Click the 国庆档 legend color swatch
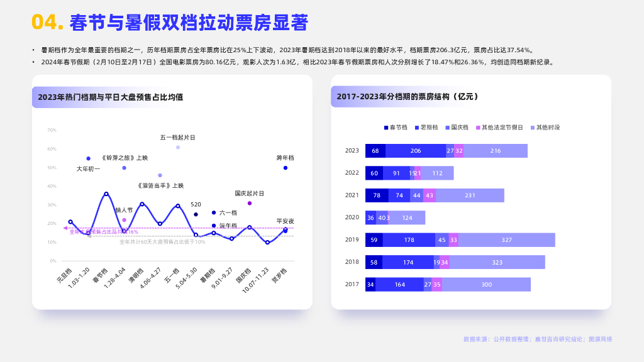644x362 pixels. 448,128
